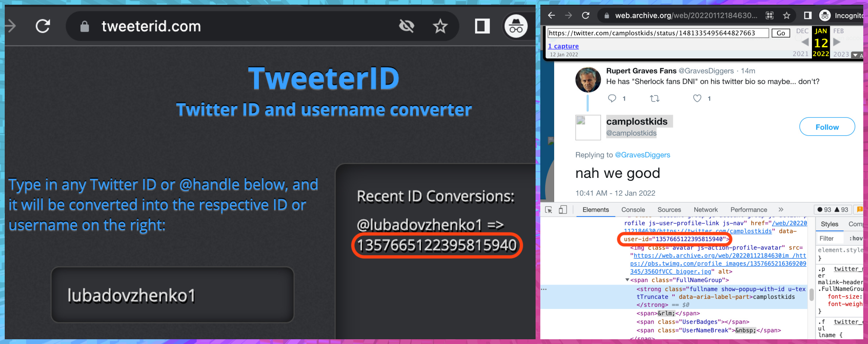Click the crossed-out eye icon in the tweeterid address bar

coord(406,26)
